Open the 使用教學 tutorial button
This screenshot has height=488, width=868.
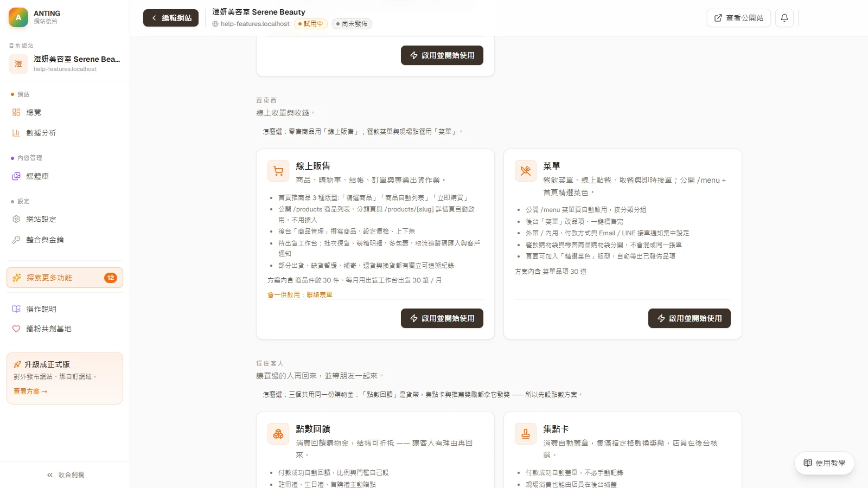click(x=825, y=463)
